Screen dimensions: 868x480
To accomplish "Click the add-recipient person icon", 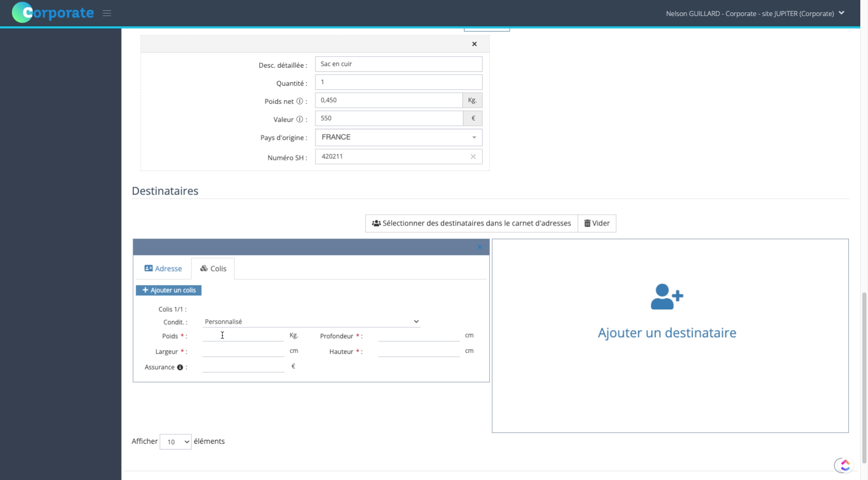I will (x=667, y=297).
